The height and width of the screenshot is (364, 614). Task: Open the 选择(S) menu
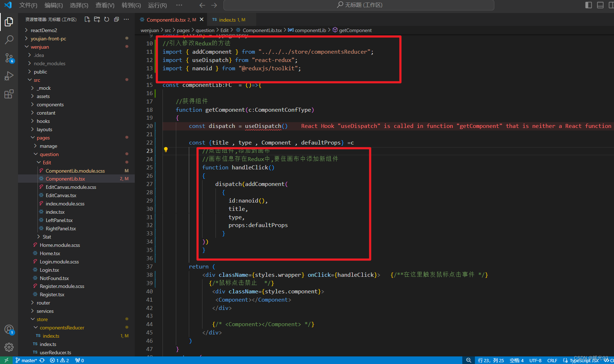(79, 5)
